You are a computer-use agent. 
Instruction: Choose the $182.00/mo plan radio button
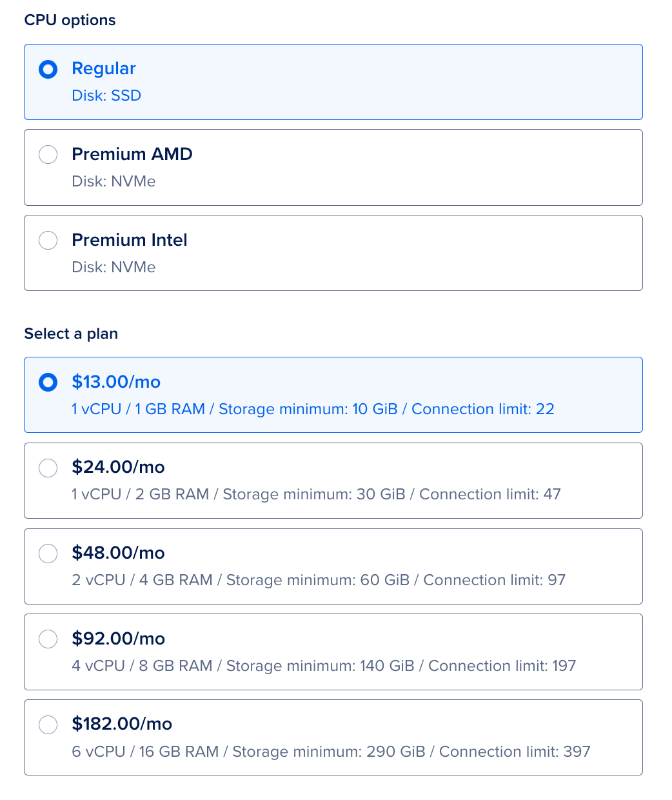point(48,725)
